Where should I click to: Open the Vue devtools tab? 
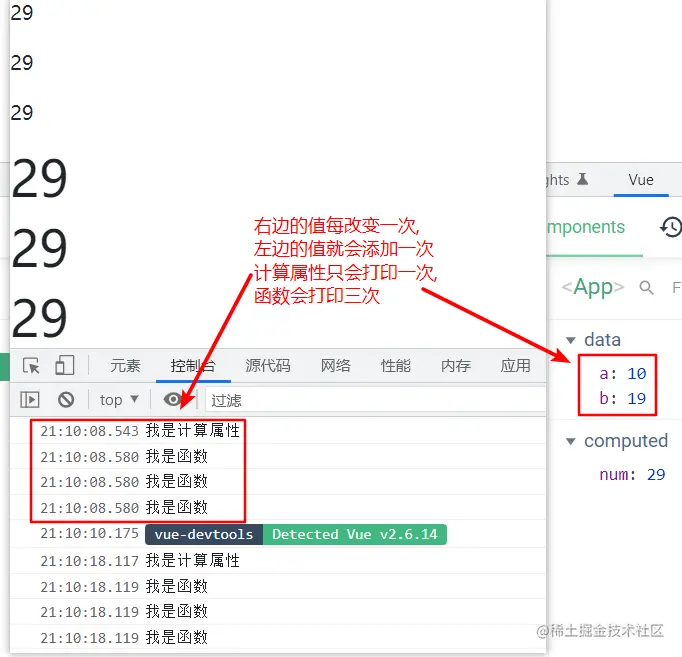coord(641,180)
